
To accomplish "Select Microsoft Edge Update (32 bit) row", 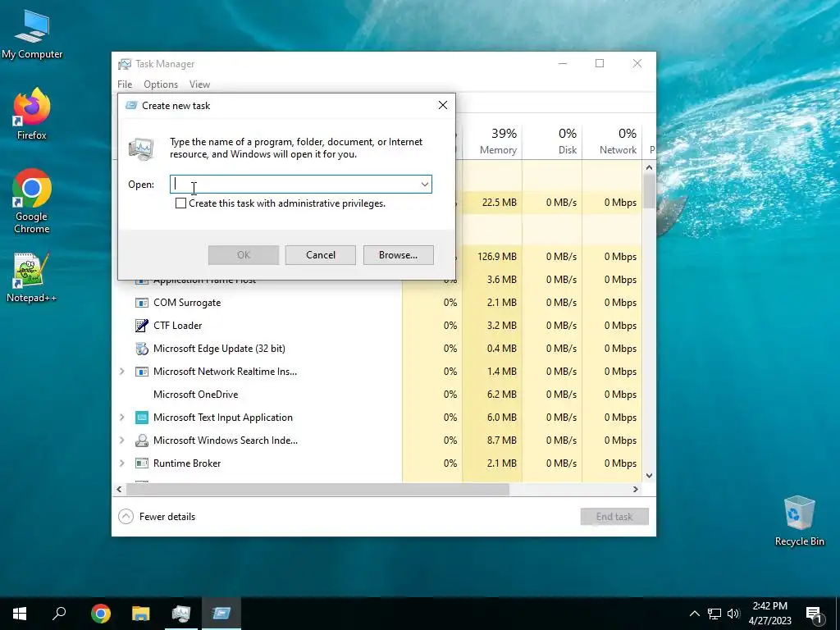I will (x=377, y=349).
